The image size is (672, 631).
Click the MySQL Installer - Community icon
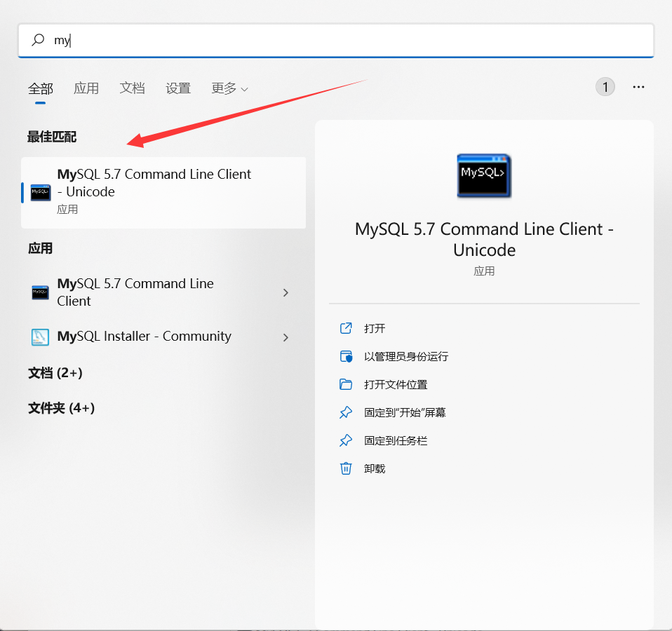(40, 337)
